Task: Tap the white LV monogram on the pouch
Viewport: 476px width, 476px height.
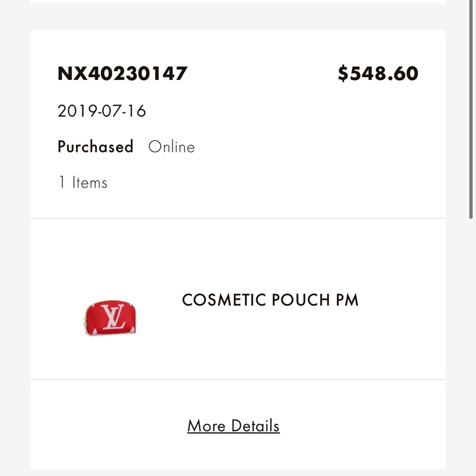Action: (112, 317)
